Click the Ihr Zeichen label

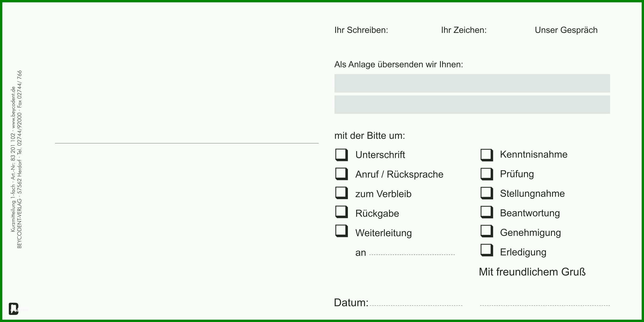[x=464, y=30]
